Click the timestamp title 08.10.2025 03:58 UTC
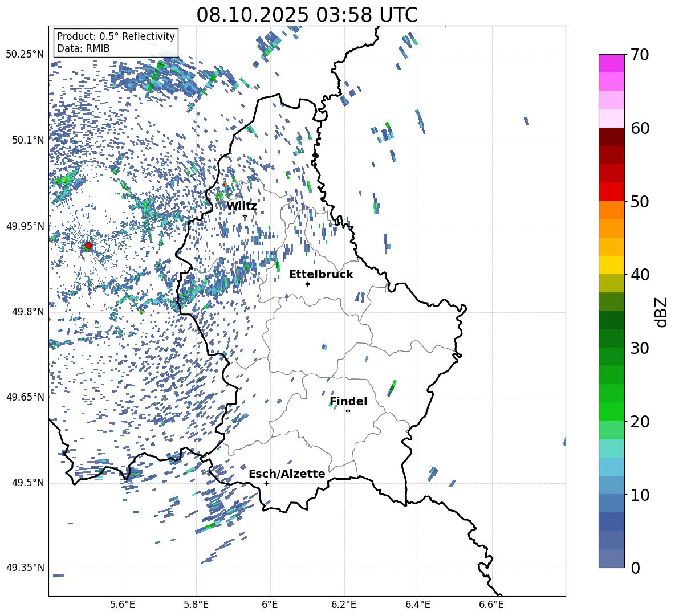This screenshot has height=616, width=675. pyautogui.click(x=307, y=15)
